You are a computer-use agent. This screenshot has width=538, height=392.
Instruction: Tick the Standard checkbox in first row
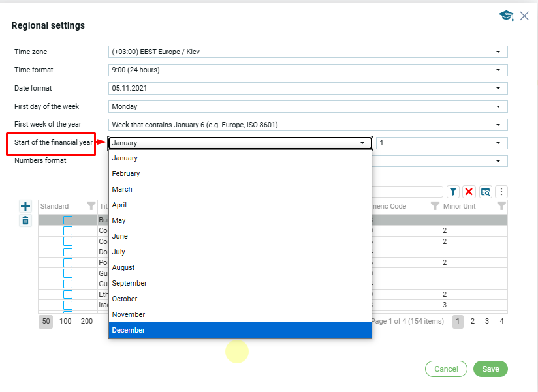pos(68,220)
